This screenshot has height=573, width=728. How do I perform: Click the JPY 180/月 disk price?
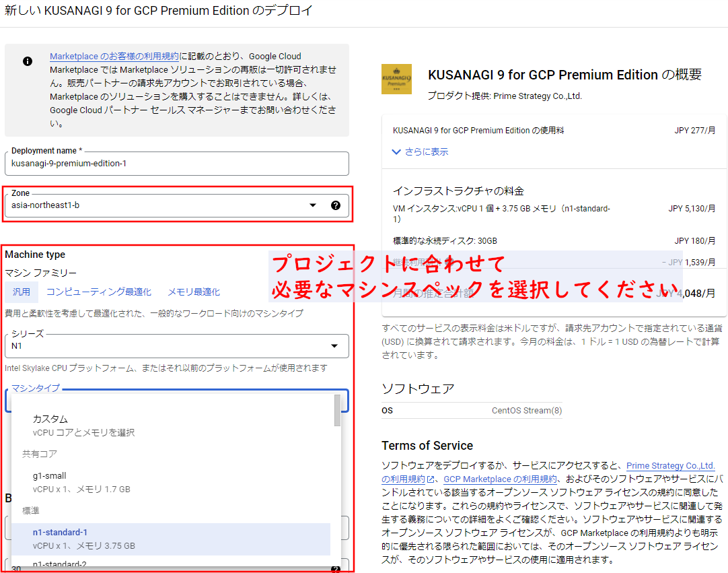click(694, 241)
